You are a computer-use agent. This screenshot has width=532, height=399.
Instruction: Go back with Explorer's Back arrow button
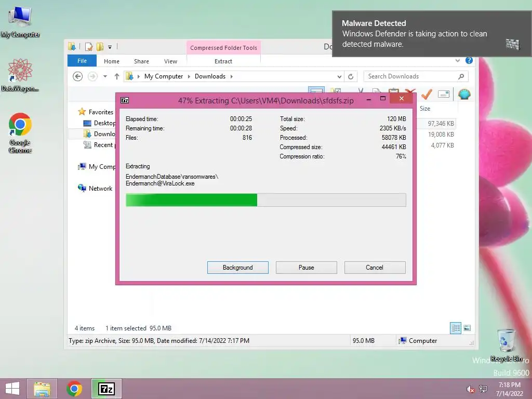(78, 76)
